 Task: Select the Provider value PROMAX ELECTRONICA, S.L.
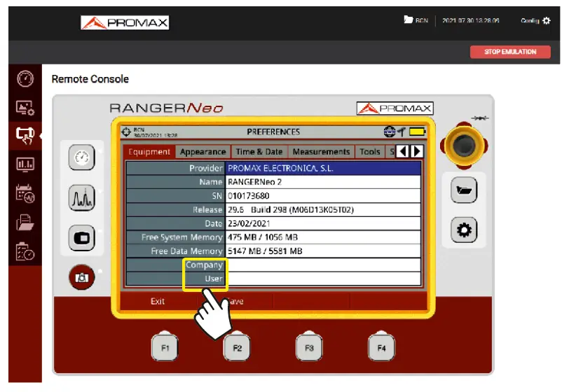[323, 169]
